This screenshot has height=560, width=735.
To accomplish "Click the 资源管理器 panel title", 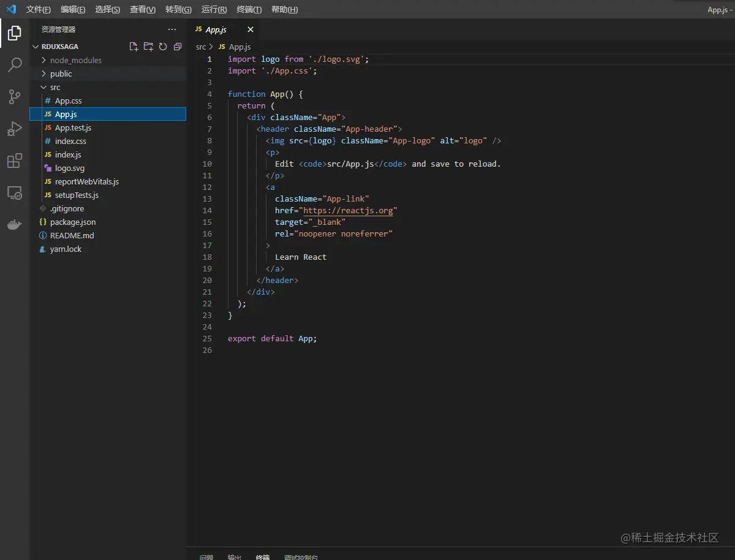I will click(58, 29).
